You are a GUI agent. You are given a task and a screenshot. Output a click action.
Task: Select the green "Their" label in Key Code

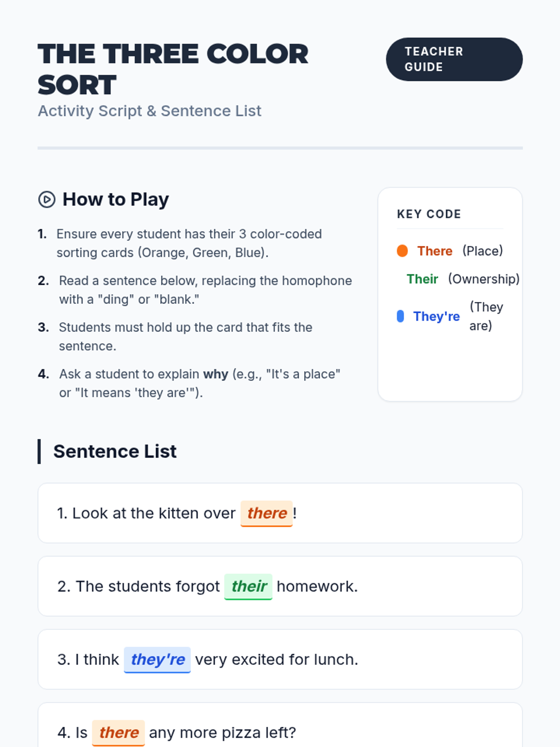(x=422, y=279)
